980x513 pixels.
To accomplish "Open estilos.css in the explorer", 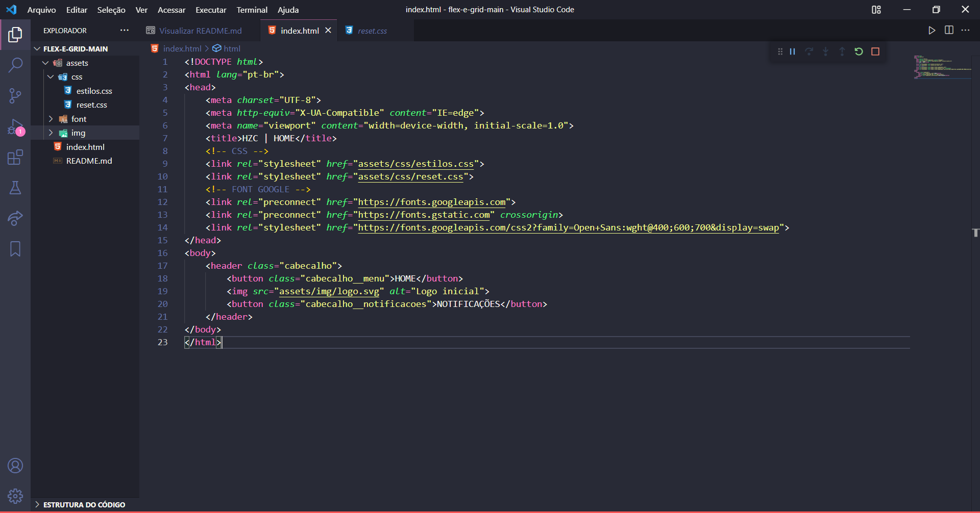I will [x=94, y=91].
